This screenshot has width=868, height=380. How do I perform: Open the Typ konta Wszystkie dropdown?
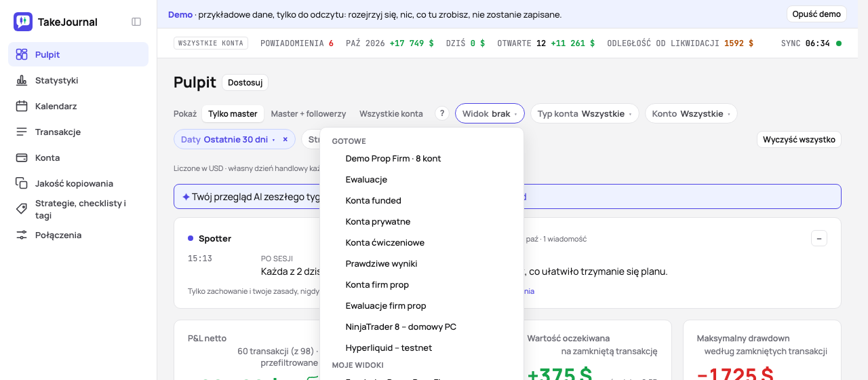click(585, 113)
